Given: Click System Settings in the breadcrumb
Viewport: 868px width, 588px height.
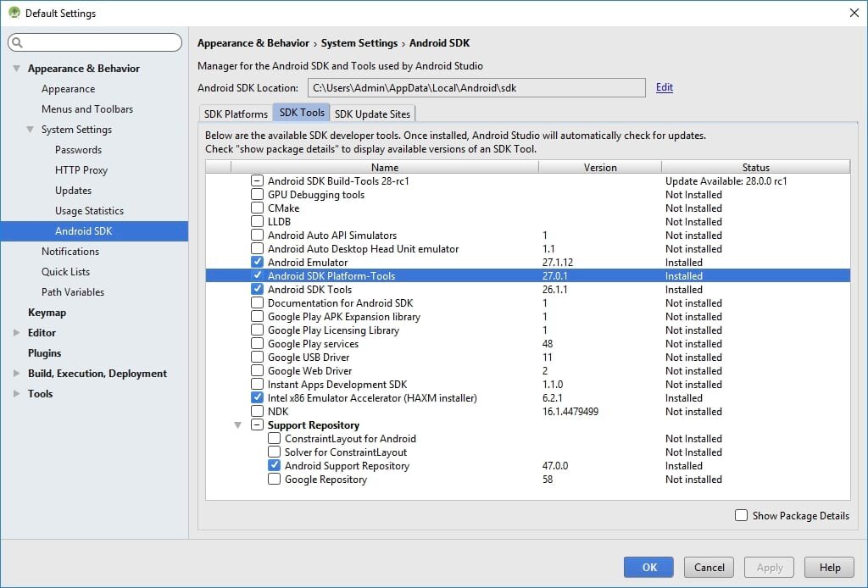Looking at the screenshot, I should [359, 43].
